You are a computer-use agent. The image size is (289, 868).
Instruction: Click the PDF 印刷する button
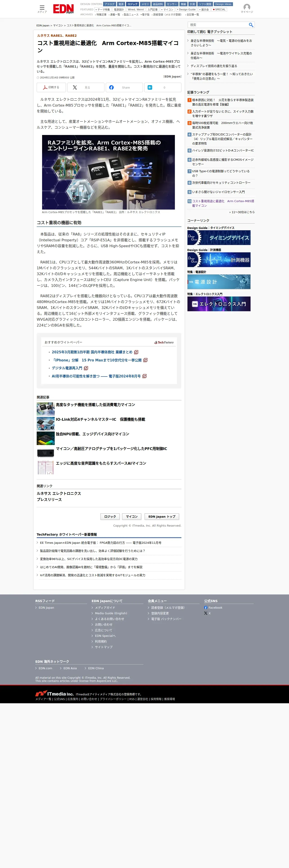tap(52, 87)
